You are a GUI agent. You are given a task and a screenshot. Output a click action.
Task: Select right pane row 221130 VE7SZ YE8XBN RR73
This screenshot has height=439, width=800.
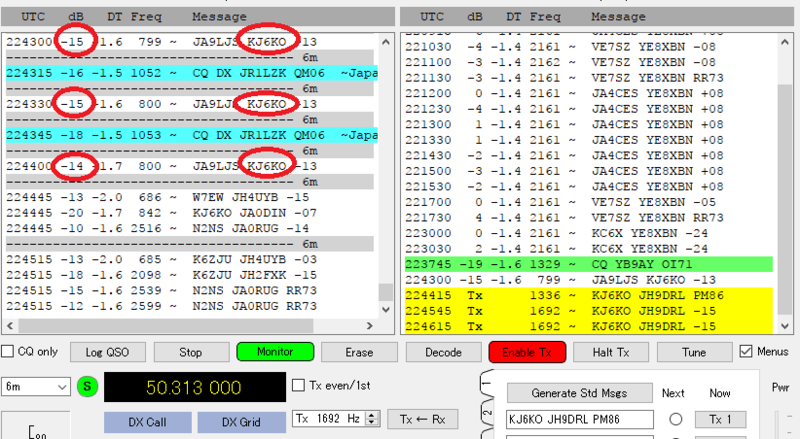point(589,78)
